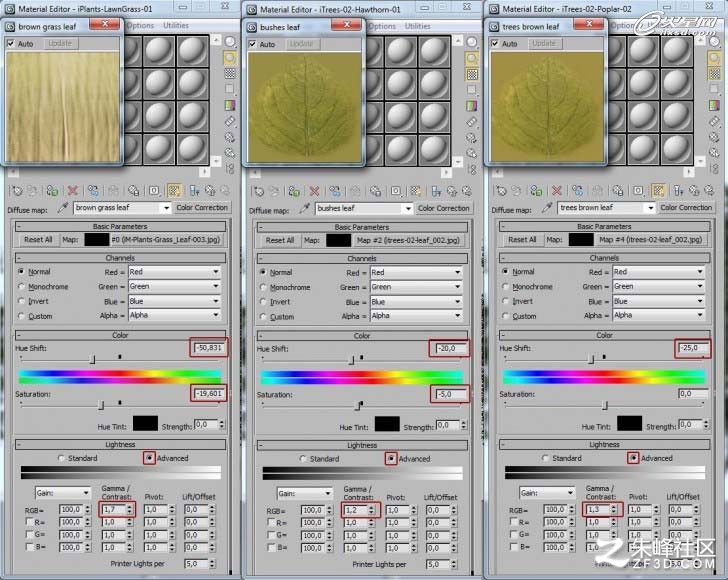Toggle Show Shaded Material in LawnGrass editor
The width and height of the screenshot is (728, 580).
(174, 190)
